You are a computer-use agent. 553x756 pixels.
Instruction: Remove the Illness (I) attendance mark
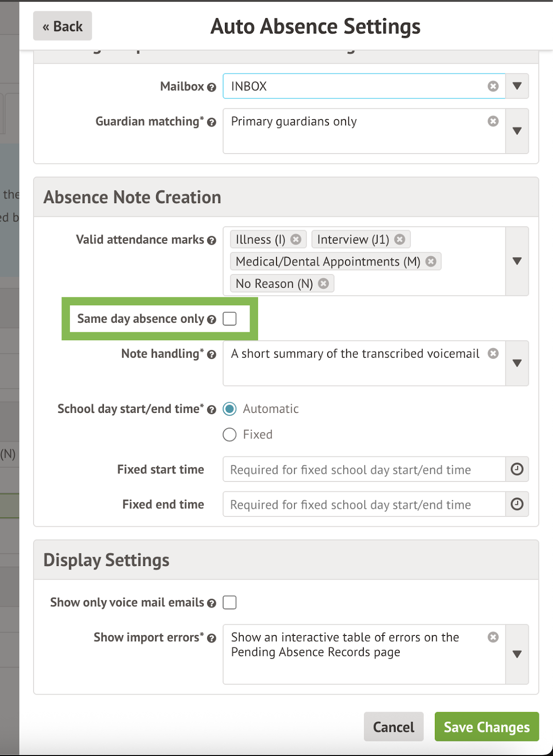click(x=296, y=240)
